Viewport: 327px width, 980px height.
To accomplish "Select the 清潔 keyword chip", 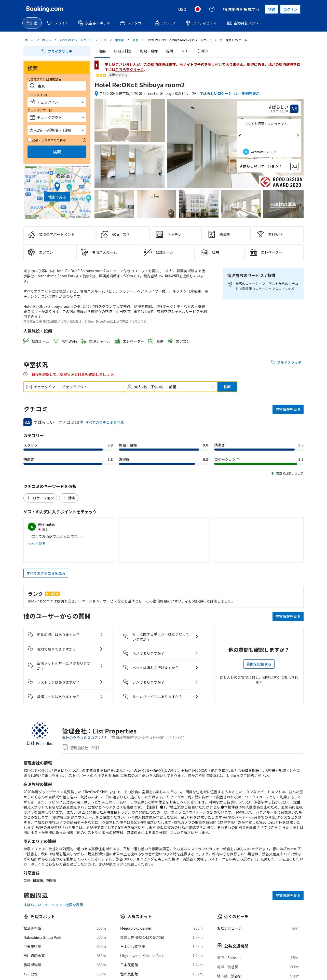I will pos(69,498).
